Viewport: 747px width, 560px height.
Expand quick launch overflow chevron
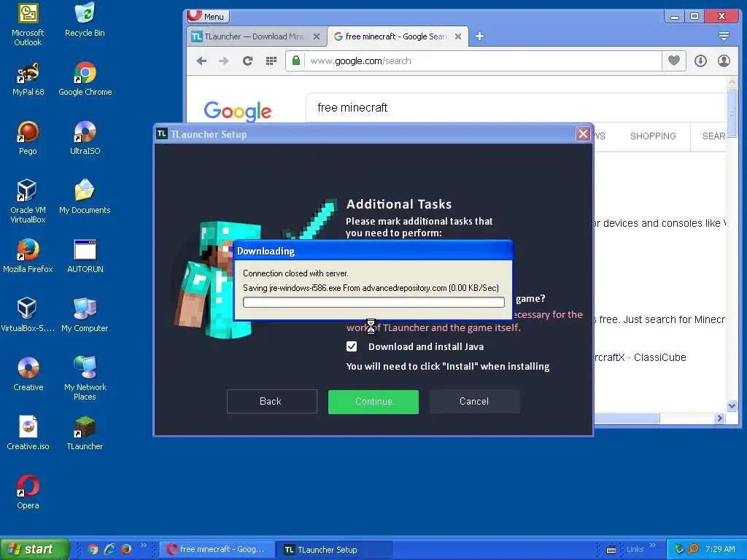[x=144, y=545]
